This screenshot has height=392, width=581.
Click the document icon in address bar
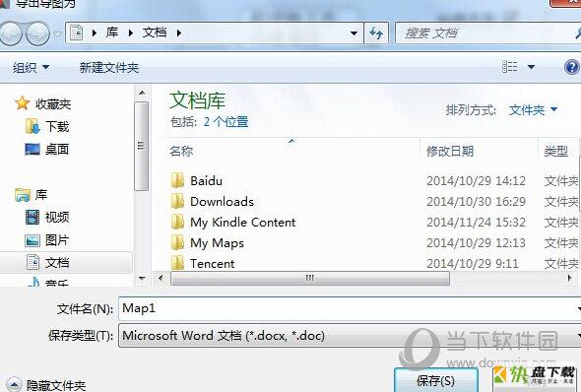click(76, 33)
